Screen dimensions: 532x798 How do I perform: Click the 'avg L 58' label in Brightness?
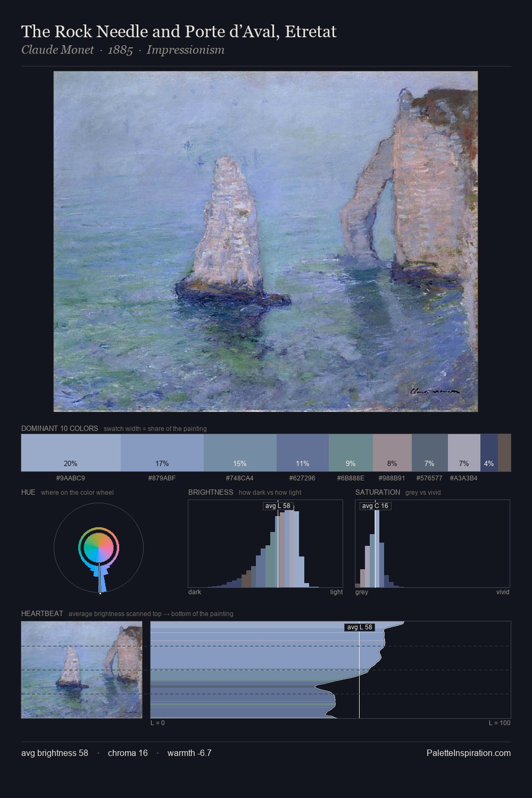(278, 506)
